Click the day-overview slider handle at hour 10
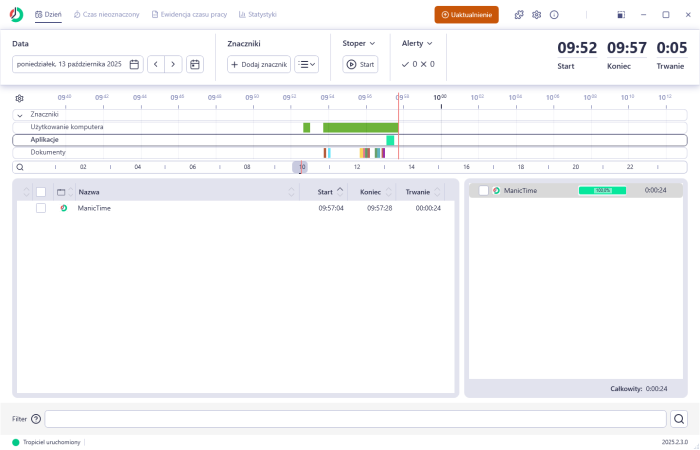The height and width of the screenshot is (450, 700). 300,167
